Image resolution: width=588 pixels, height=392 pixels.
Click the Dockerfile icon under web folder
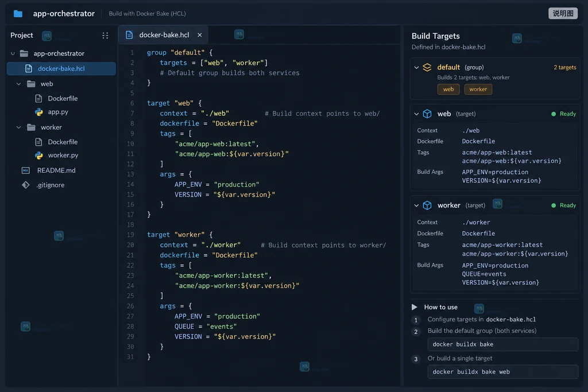pyautogui.click(x=38, y=99)
